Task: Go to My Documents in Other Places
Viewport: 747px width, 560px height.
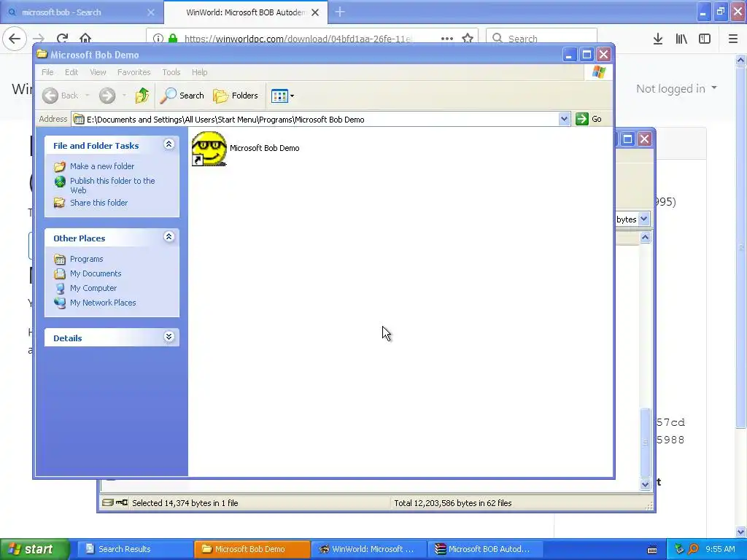Action: [x=96, y=273]
